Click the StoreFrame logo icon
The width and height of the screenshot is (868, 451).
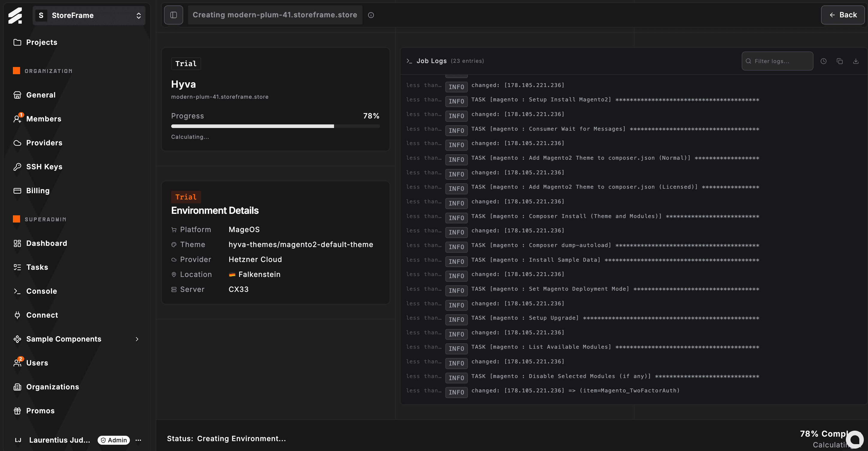(x=15, y=16)
